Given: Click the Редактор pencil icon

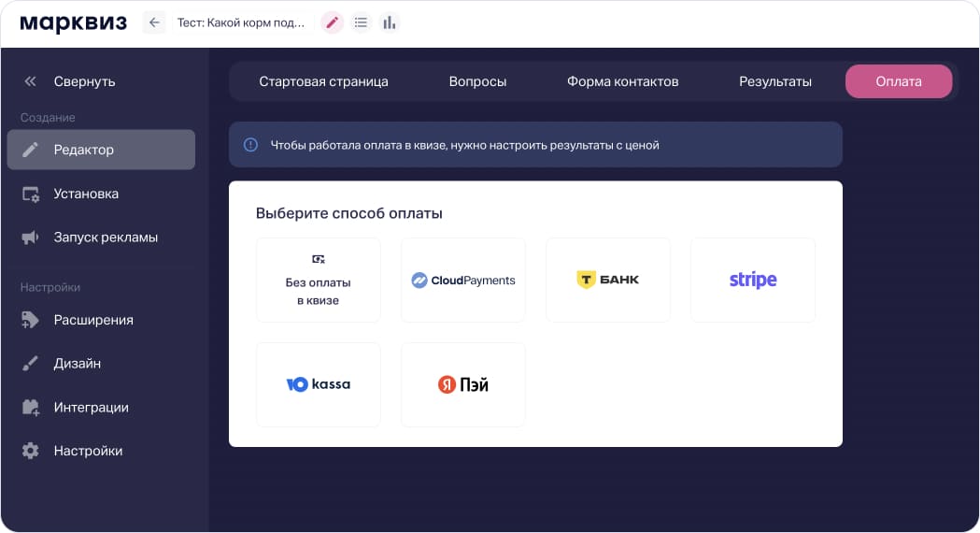Looking at the screenshot, I should (x=30, y=150).
